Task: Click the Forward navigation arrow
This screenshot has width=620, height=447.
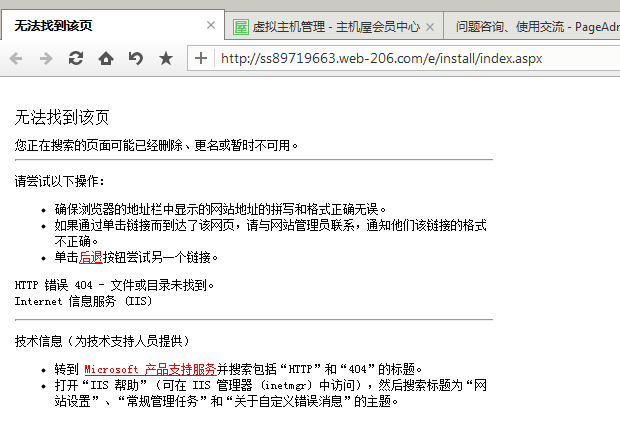Action: pos(46,59)
